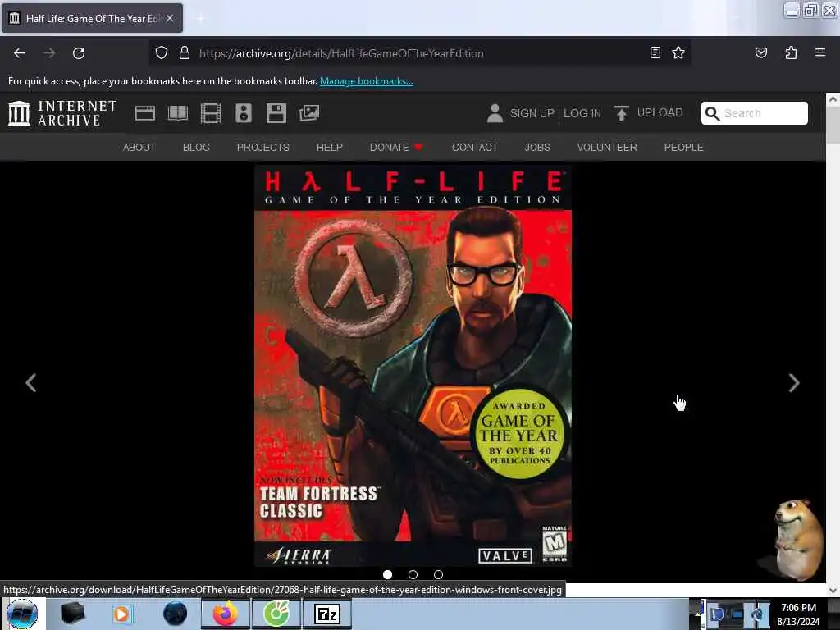Select the first carousel dot
This screenshot has width=840, height=630.
(387, 574)
